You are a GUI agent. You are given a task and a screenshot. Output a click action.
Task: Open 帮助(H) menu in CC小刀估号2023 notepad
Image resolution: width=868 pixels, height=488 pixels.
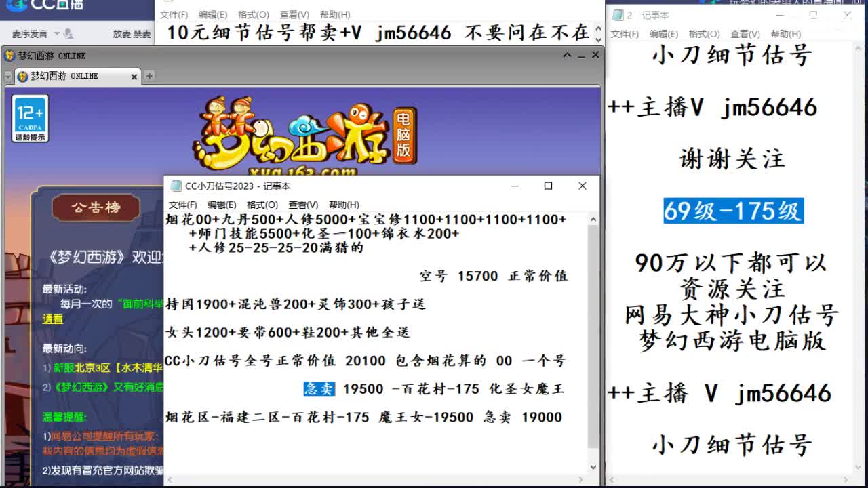point(344,205)
